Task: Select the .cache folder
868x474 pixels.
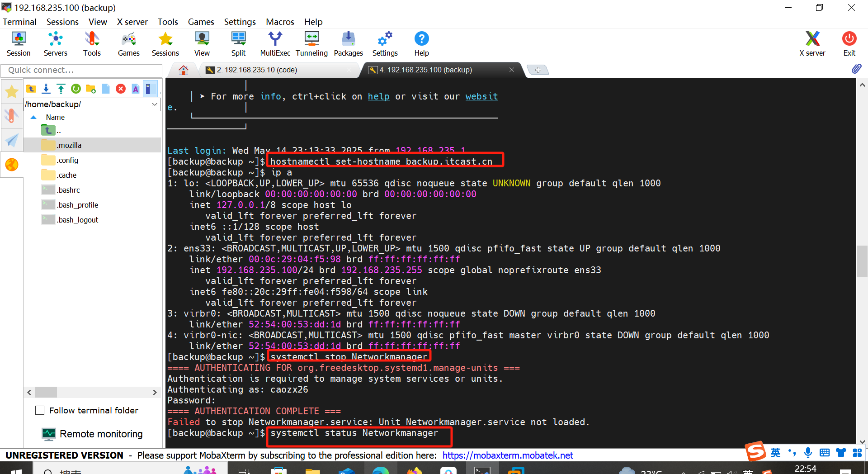Action: (92, 175)
